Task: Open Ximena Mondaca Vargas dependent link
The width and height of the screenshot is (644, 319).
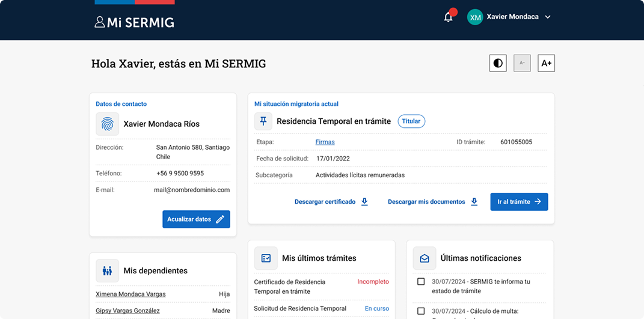Action: 130,294
